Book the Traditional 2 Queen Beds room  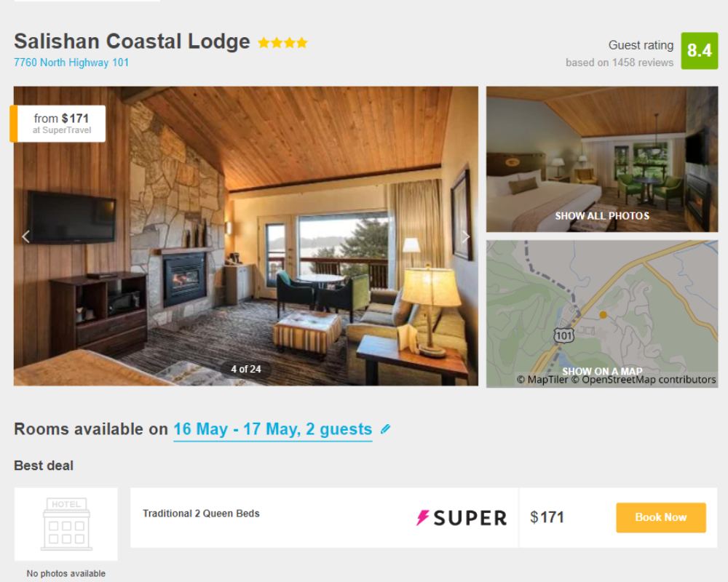[x=661, y=517]
